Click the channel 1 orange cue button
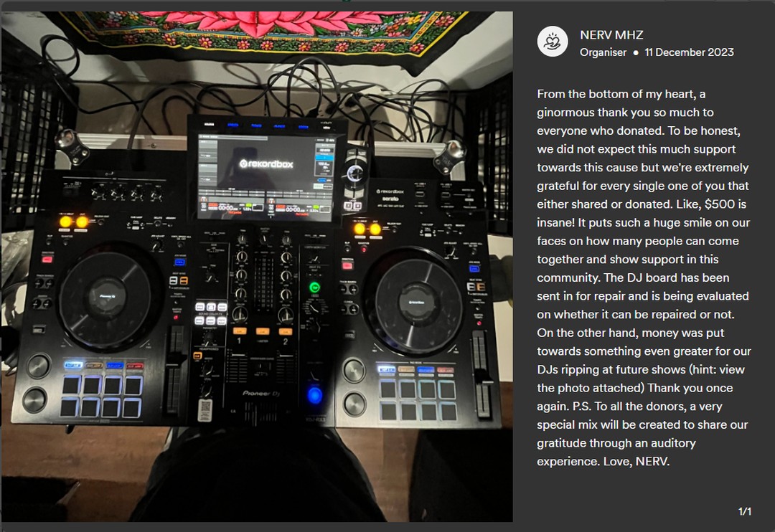Viewport: 775px width, 532px height. click(x=240, y=331)
